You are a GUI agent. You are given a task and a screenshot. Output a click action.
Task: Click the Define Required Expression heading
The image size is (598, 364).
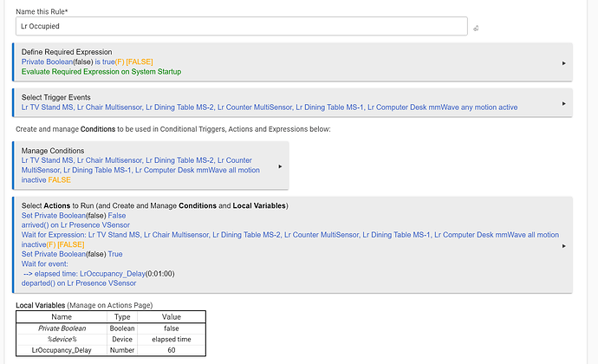tap(66, 53)
